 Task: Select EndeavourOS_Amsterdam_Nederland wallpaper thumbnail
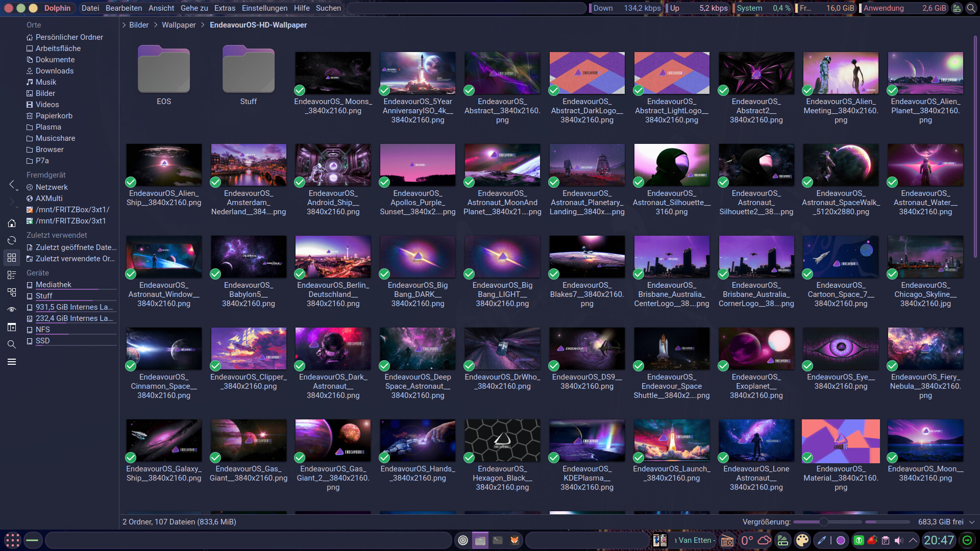[x=249, y=164]
